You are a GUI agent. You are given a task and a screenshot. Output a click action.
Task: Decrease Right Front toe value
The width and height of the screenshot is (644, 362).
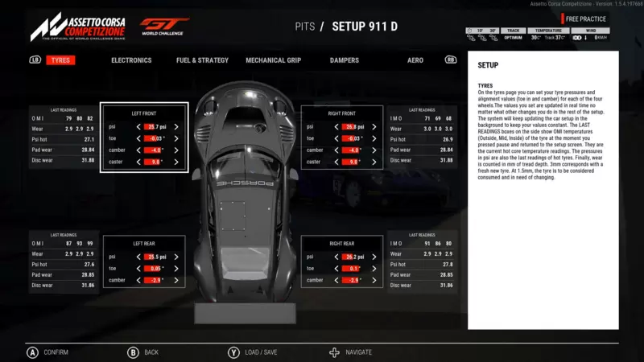[336, 138]
